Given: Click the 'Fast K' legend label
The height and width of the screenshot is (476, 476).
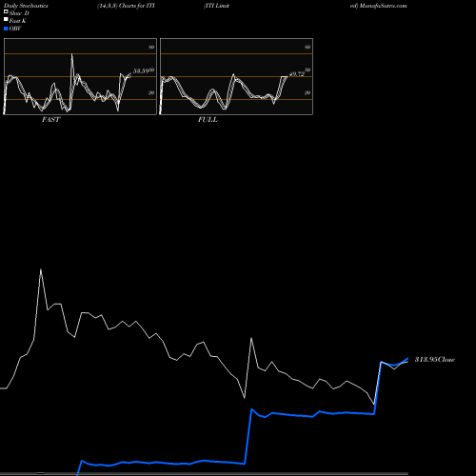Looking at the screenshot, I should coord(17,21).
